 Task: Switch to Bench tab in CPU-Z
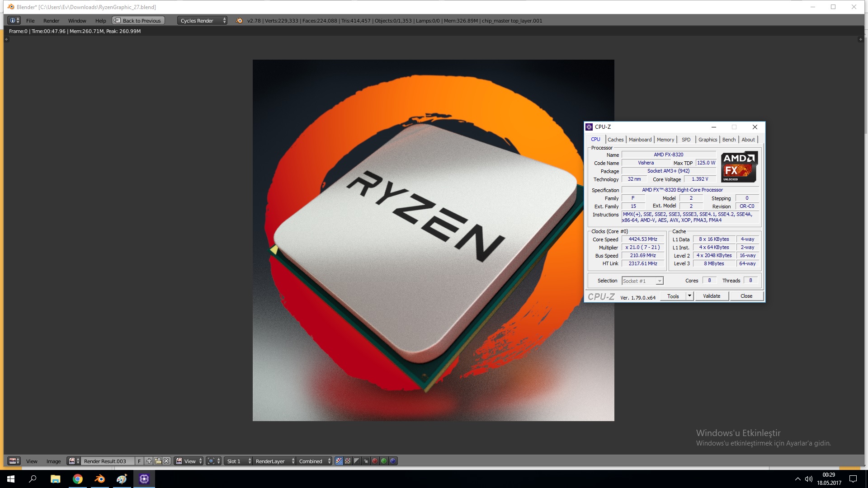729,140
